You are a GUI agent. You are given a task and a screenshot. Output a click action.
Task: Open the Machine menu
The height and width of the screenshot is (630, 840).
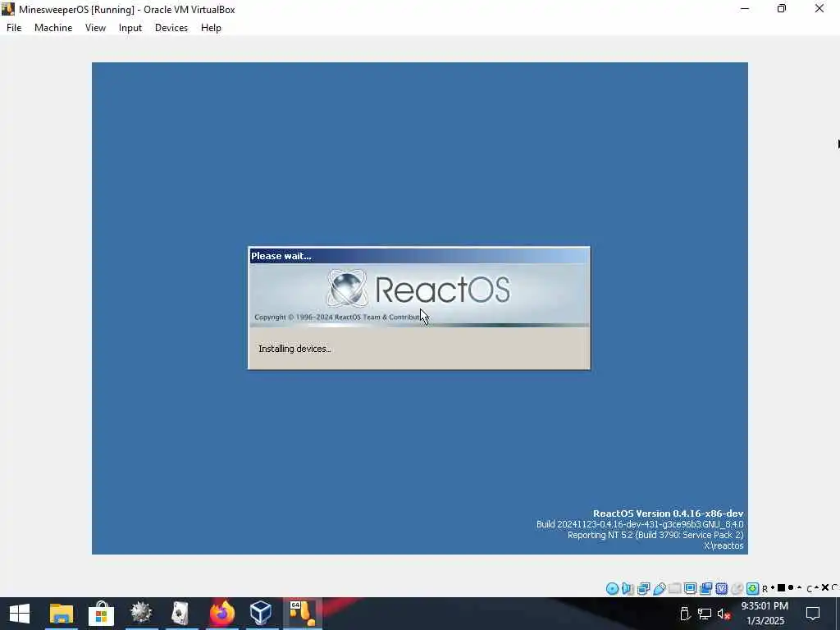coord(53,28)
